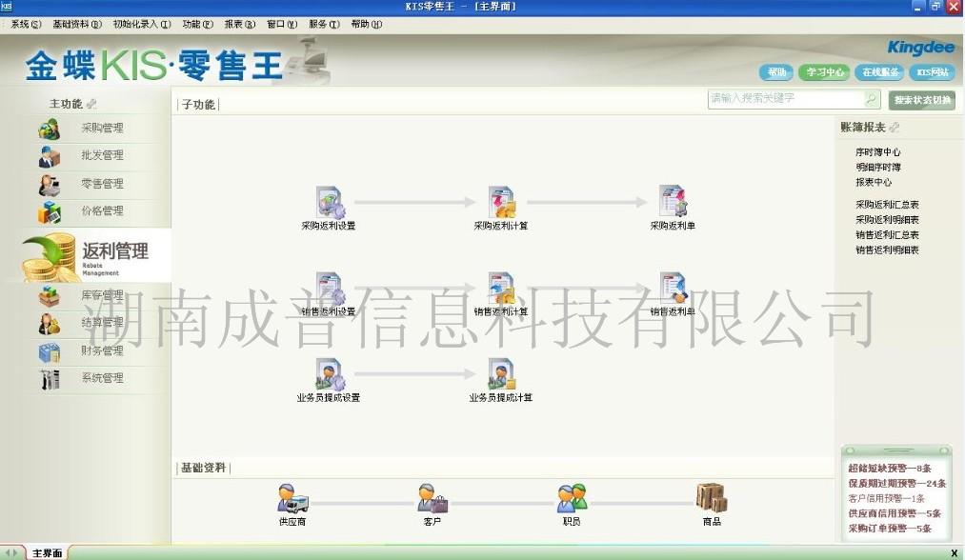Open the 业务员提成设置 function icon
The height and width of the screenshot is (560, 965).
[x=330, y=374]
